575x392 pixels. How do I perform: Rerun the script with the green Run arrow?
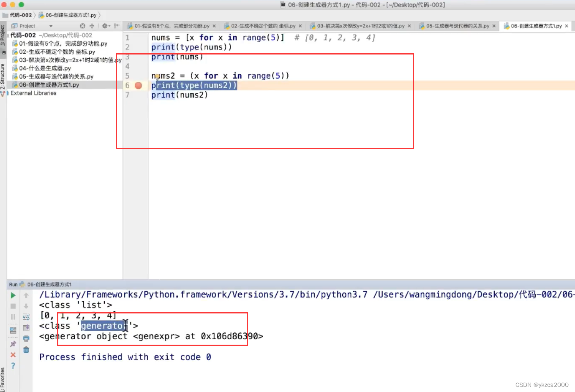(x=13, y=295)
